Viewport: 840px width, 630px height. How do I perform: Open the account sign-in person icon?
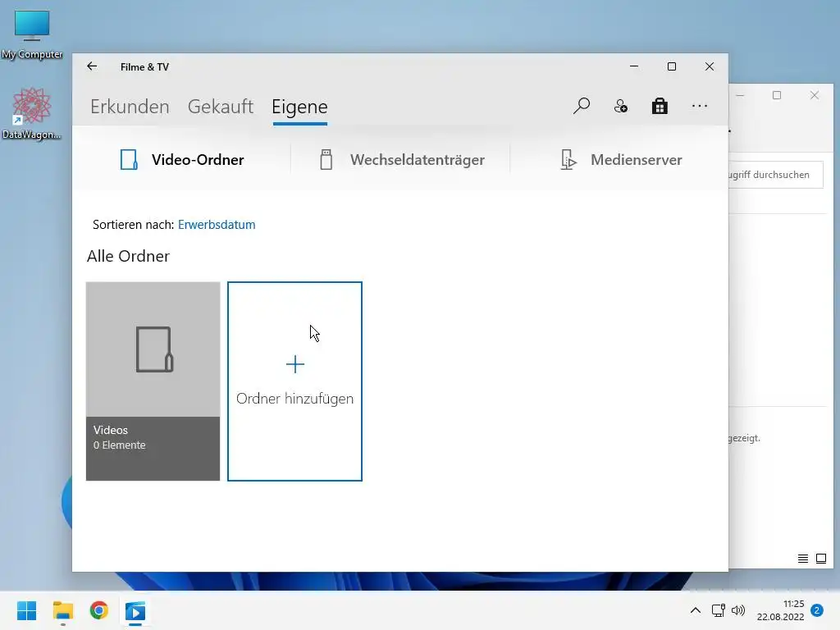pyautogui.click(x=620, y=106)
